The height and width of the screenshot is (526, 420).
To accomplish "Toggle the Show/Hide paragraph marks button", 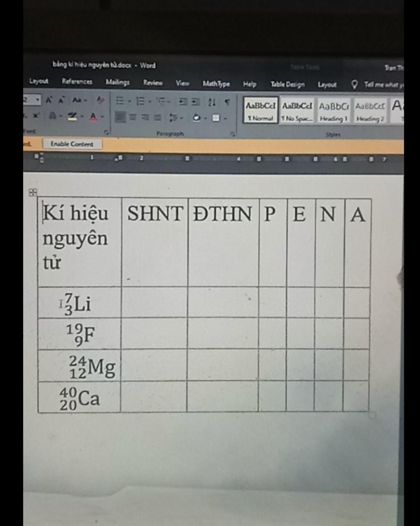I will point(227,102).
